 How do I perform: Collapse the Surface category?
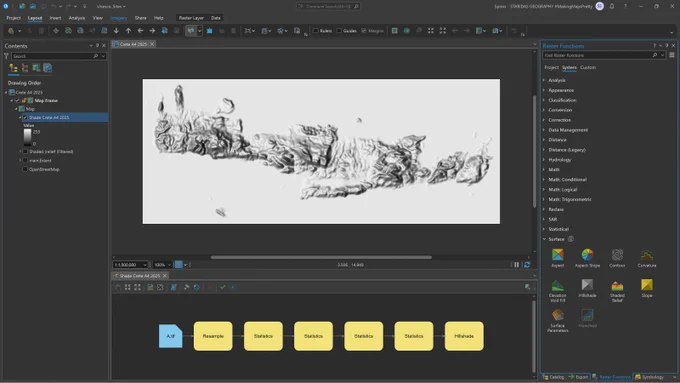[544, 239]
